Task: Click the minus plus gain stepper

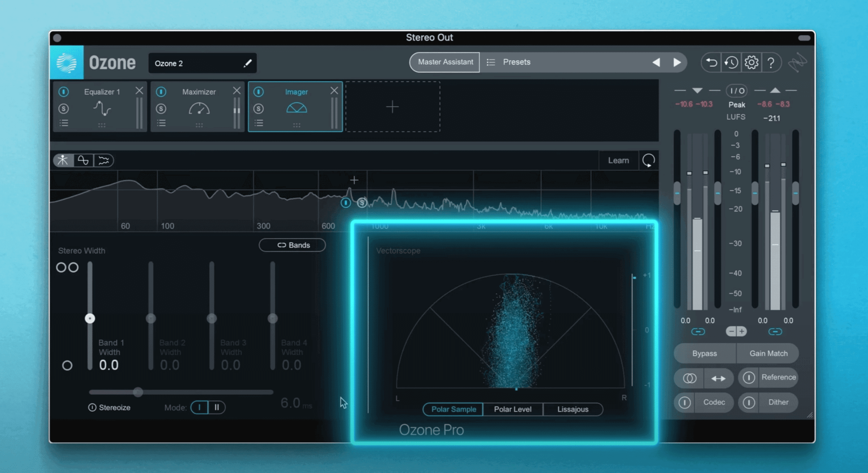Action: (x=736, y=331)
